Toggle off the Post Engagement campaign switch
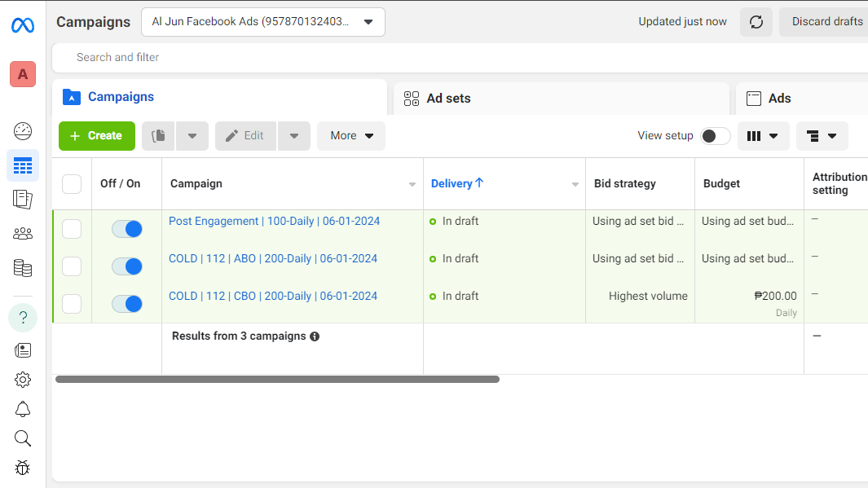Viewport: 868px width, 488px height. (127, 230)
